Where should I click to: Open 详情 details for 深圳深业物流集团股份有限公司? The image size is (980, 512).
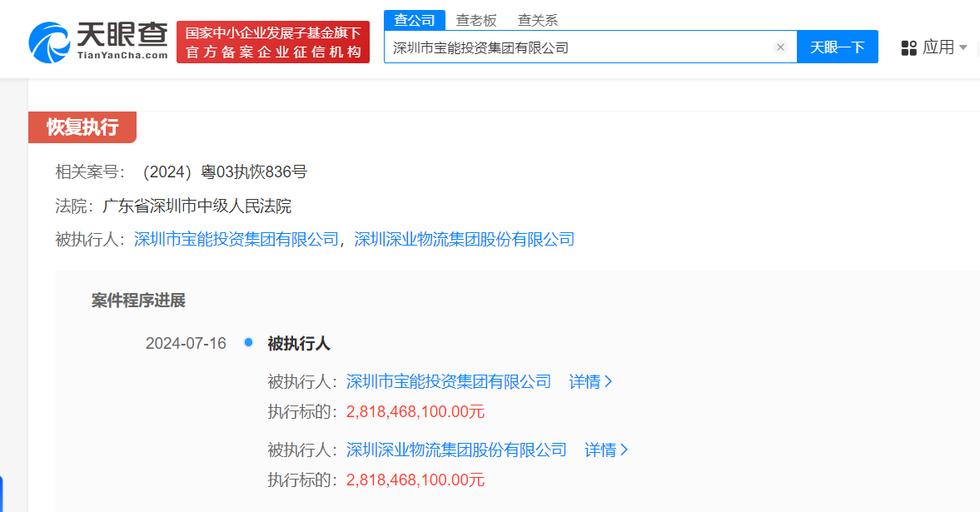click(602, 450)
